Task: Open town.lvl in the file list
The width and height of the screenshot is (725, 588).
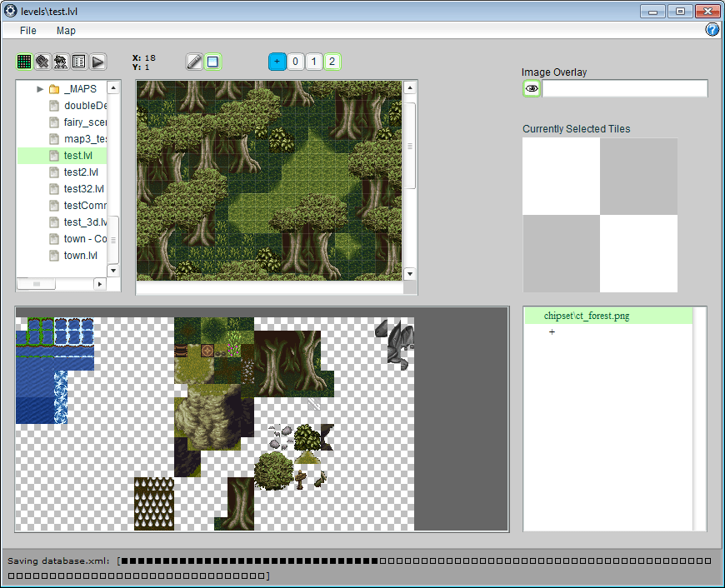Action: (x=80, y=256)
